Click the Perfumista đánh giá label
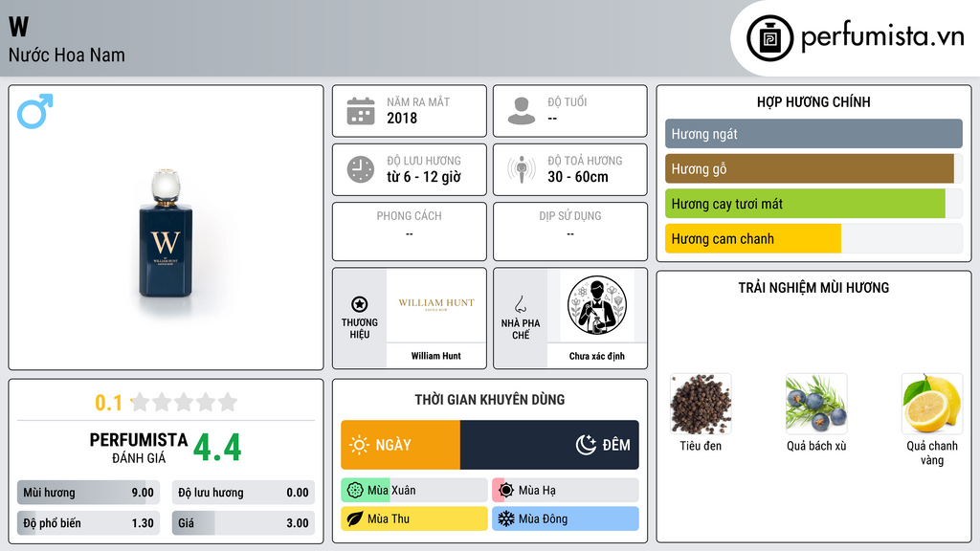 tap(139, 448)
